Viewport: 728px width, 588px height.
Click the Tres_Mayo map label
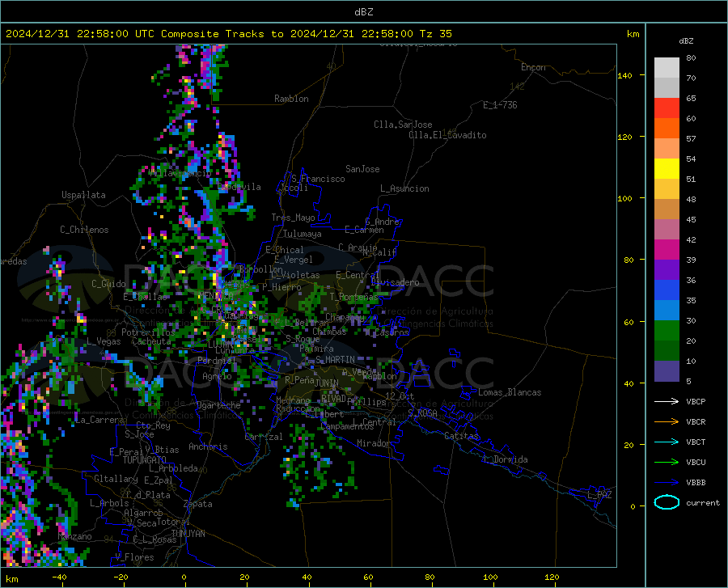tap(293, 218)
